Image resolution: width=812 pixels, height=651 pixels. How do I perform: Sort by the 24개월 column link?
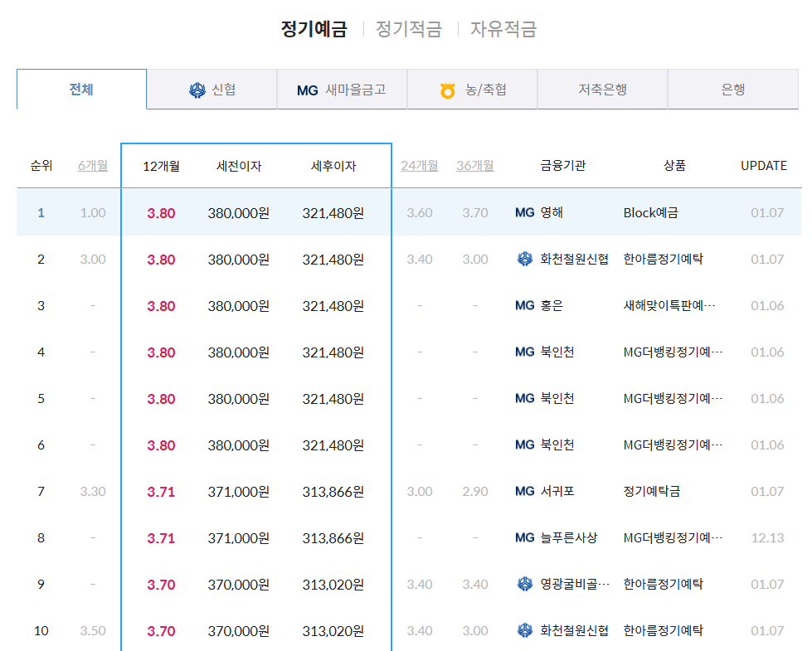[x=420, y=166]
